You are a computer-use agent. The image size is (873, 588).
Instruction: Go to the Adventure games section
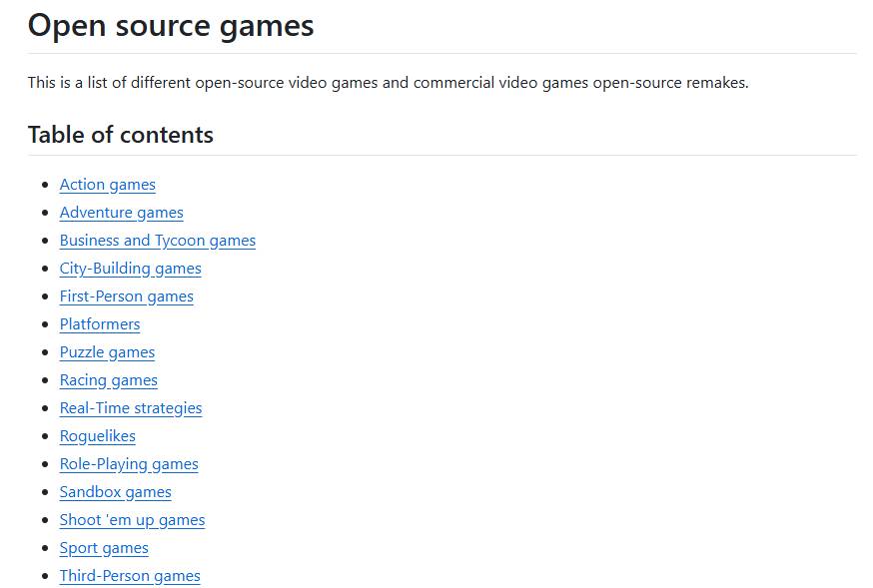(121, 213)
